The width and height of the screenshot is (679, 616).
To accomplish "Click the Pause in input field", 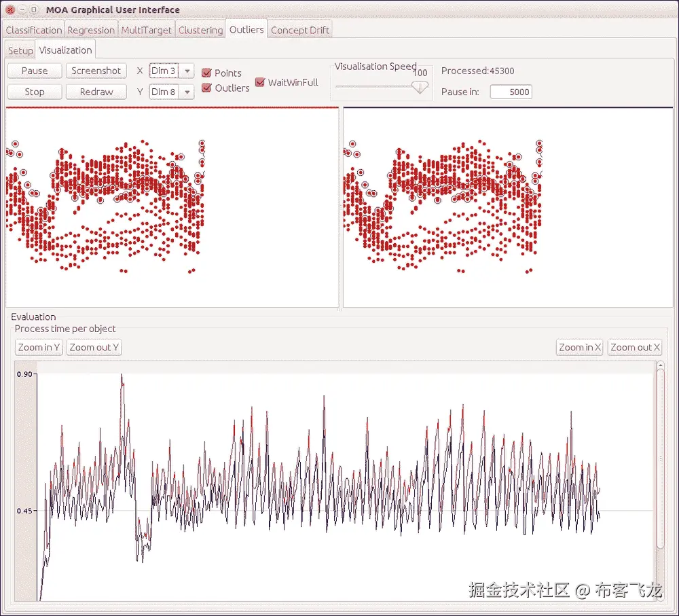I will [x=511, y=92].
